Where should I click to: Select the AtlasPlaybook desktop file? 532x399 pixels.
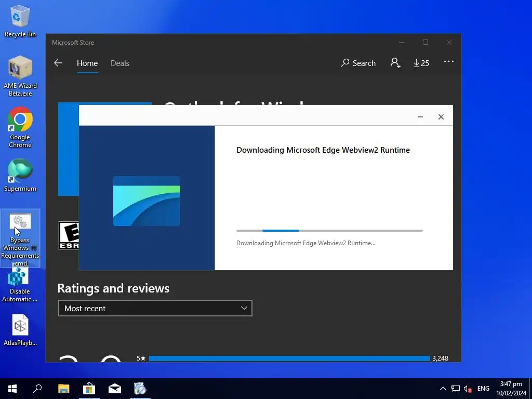pos(20,330)
